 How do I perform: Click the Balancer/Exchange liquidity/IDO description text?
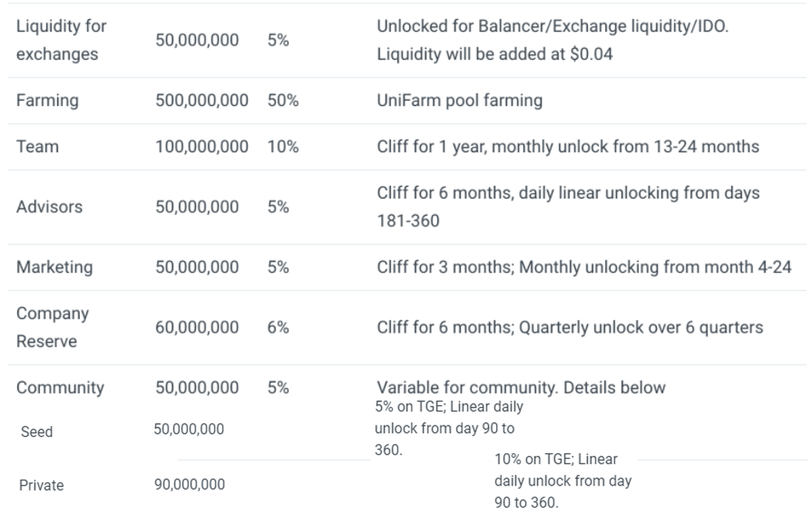[552, 41]
